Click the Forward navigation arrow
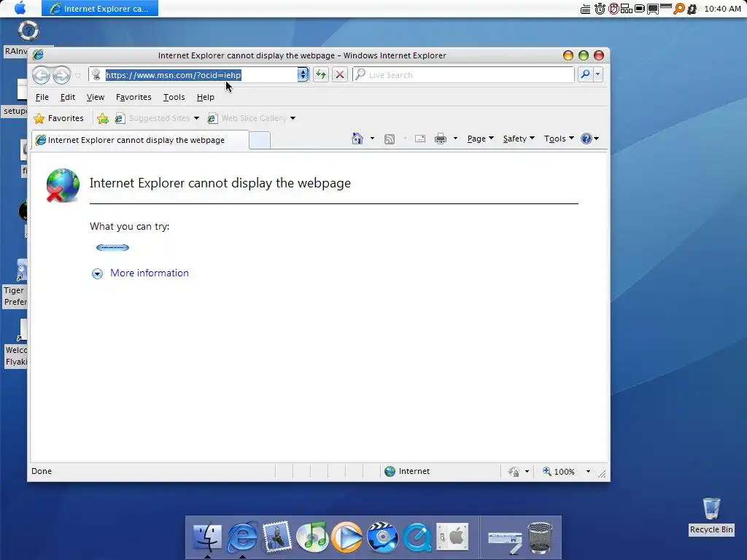Viewport: 747px width, 560px height. click(61, 75)
